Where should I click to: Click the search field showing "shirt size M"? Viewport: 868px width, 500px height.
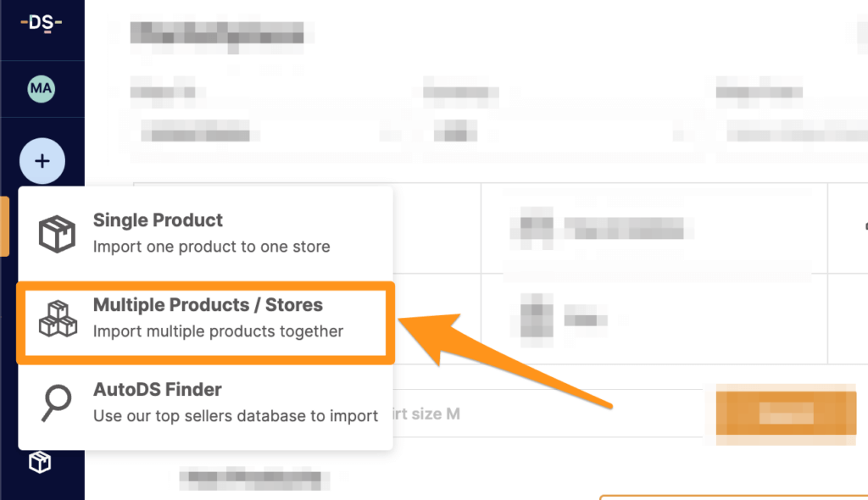(x=509, y=414)
